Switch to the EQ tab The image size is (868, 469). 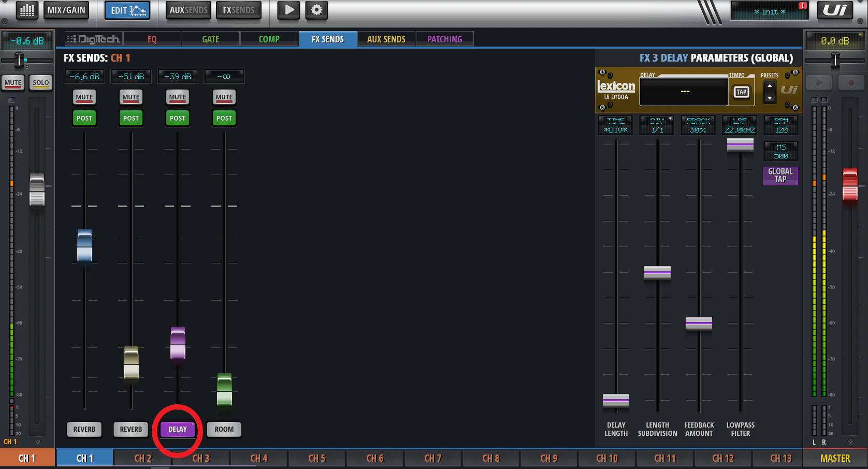coord(152,39)
